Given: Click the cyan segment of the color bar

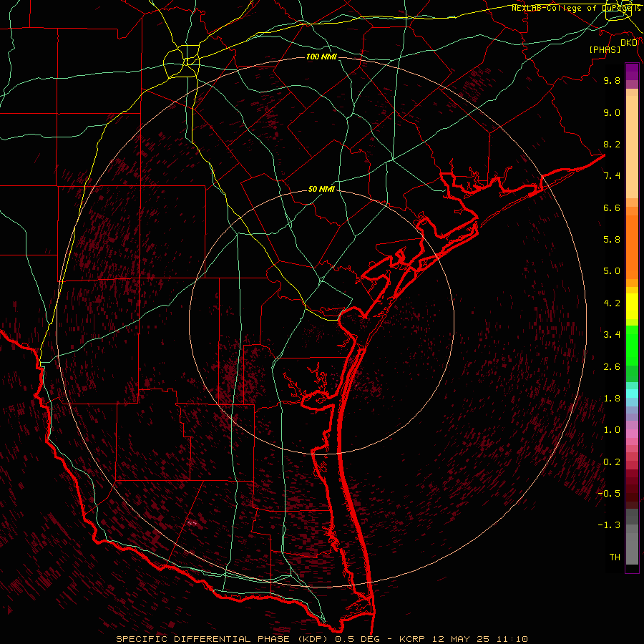Looking at the screenshot, I should point(632,394).
